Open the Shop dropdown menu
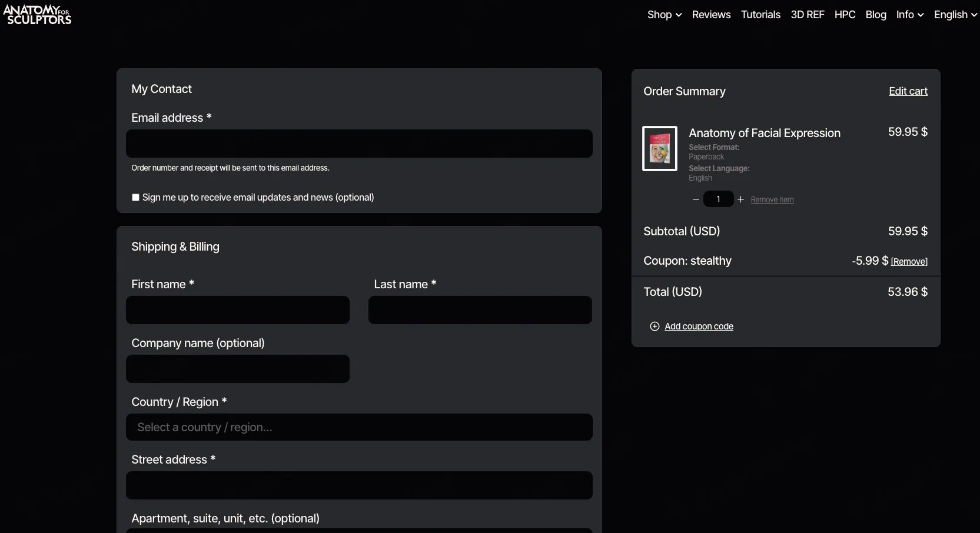This screenshot has width=980, height=533. (x=665, y=15)
